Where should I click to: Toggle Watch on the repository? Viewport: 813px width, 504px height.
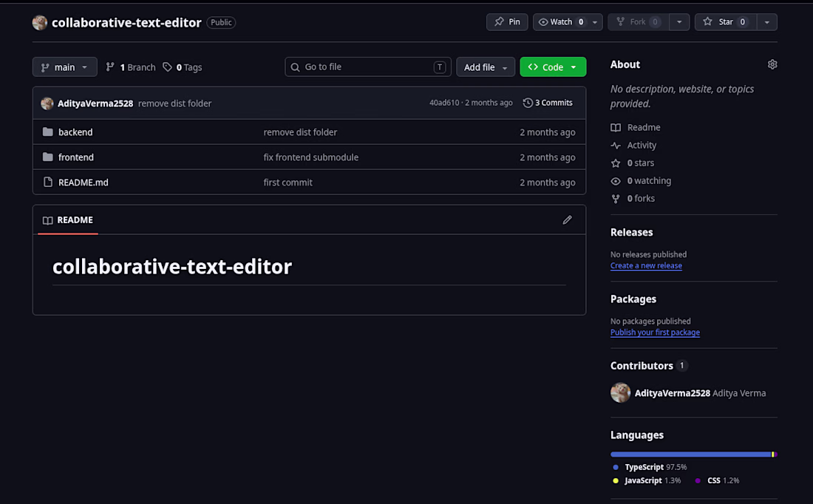(562, 21)
